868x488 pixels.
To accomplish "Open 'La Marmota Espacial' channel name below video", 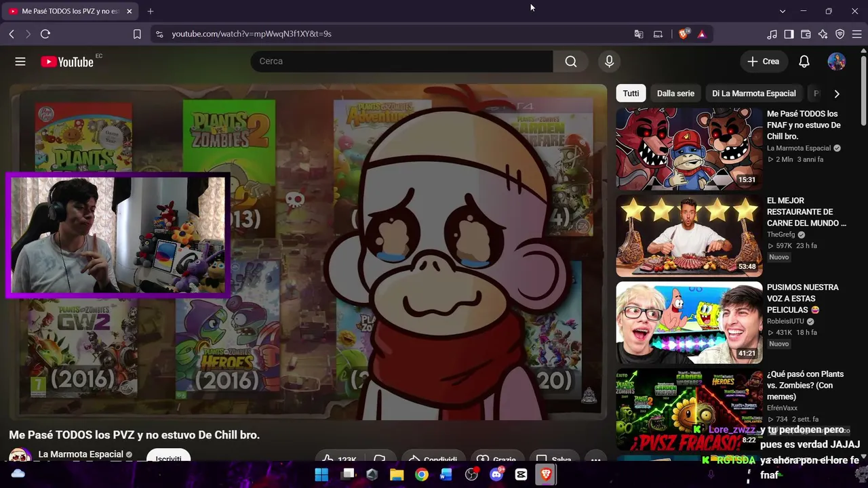I will click(x=81, y=454).
